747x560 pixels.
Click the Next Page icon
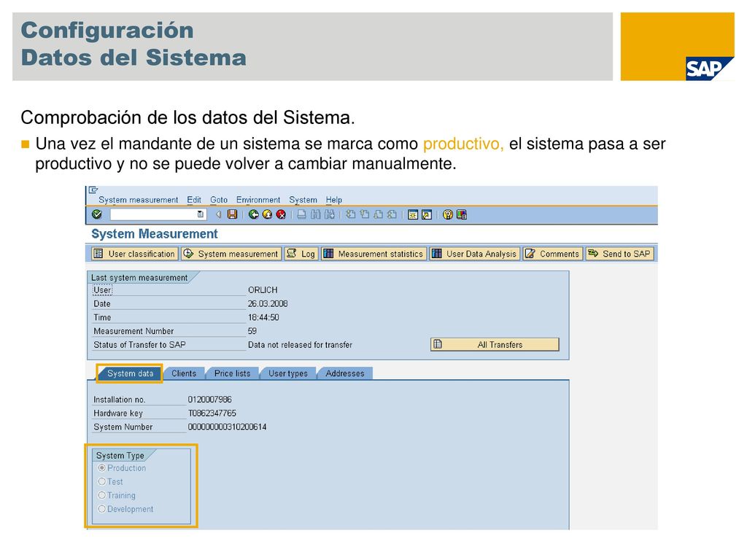pos(379,215)
